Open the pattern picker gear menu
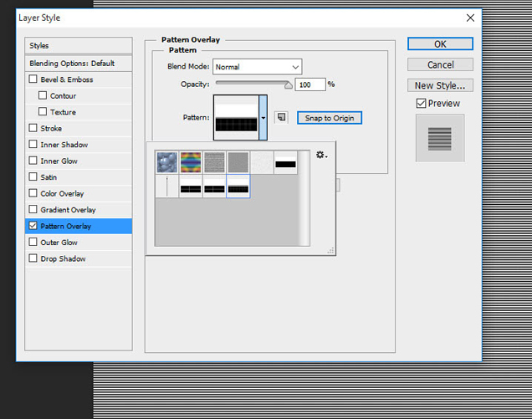This screenshot has width=532, height=419. pos(321,156)
